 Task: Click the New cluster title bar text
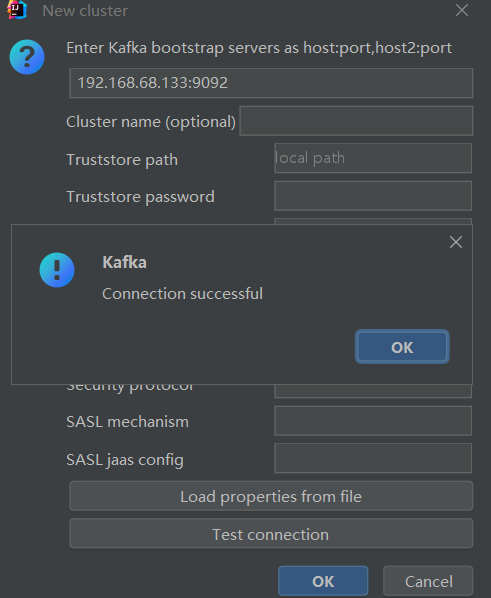[85, 11]
